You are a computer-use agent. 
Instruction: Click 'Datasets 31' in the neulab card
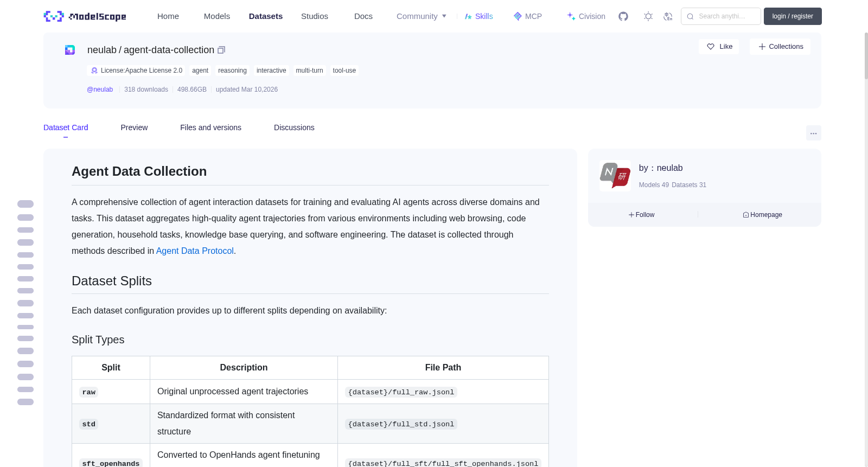(689, 185)
